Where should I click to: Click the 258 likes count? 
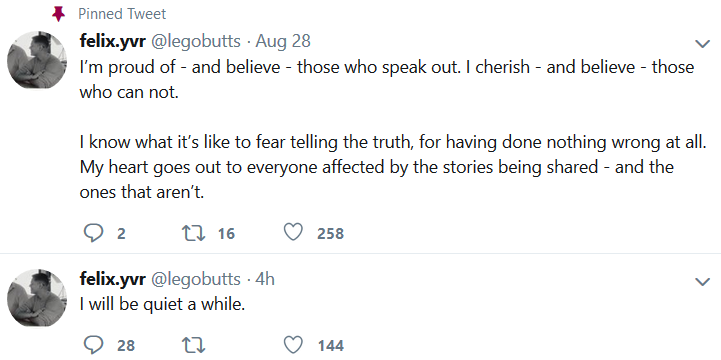pyautogui.click(x=330, y=234)
